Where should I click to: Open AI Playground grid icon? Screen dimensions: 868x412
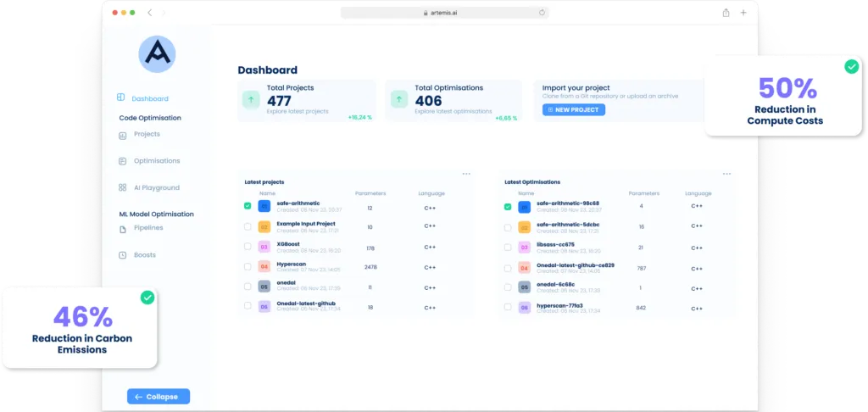point(122,187)
